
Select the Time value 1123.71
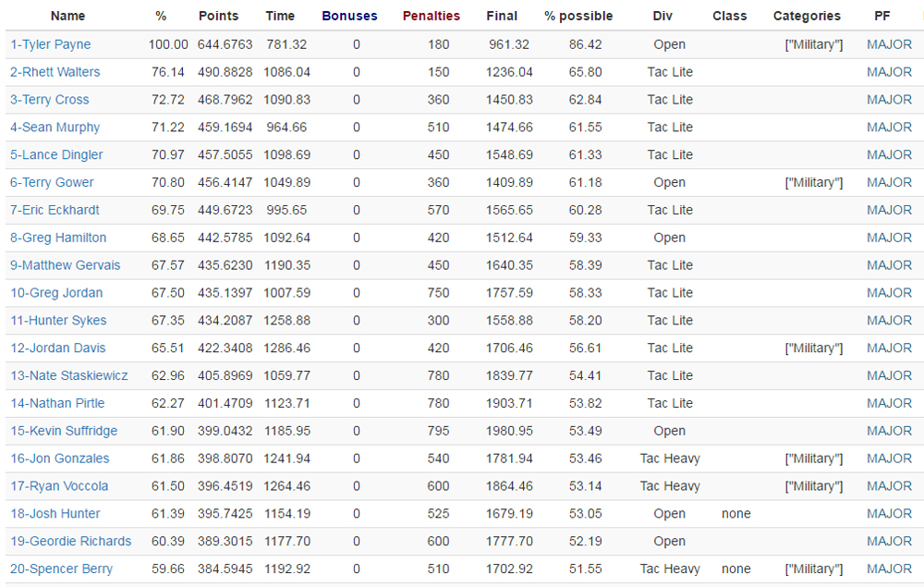click(x=287, y=404)
